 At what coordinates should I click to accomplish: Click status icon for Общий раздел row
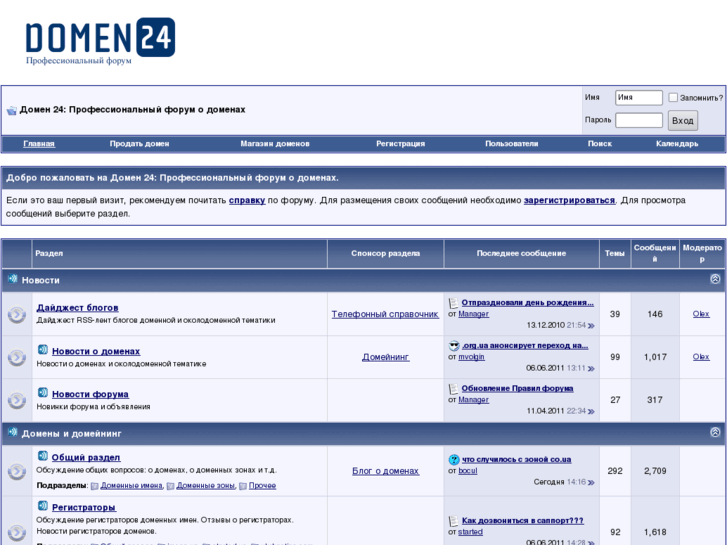click(x=17, y=471)
